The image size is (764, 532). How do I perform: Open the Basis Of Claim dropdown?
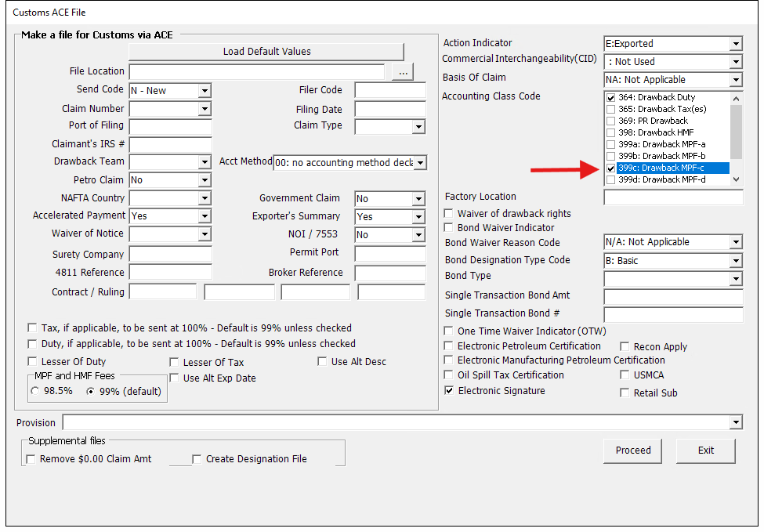pos(737,80)
